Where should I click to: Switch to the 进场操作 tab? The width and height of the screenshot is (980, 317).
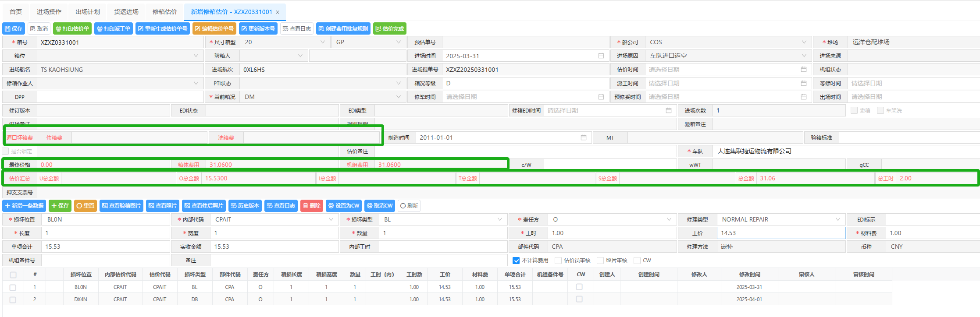(x=49, y=12)
